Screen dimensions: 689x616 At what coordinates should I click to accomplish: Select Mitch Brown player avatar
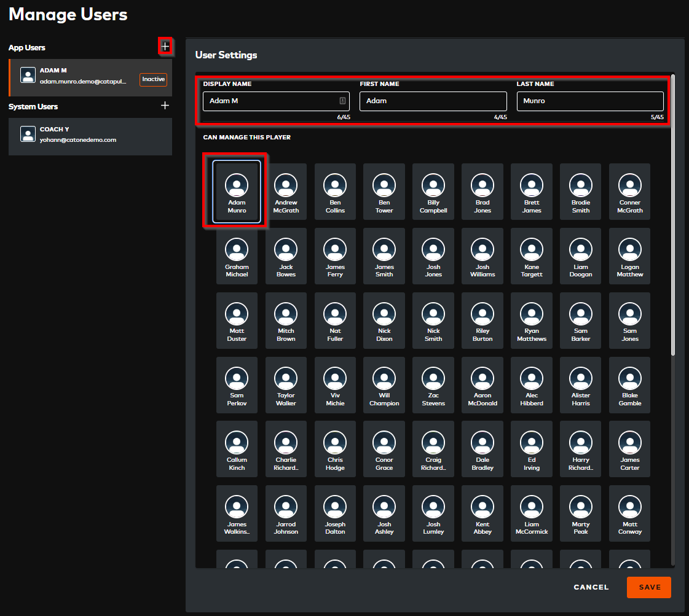286,314
